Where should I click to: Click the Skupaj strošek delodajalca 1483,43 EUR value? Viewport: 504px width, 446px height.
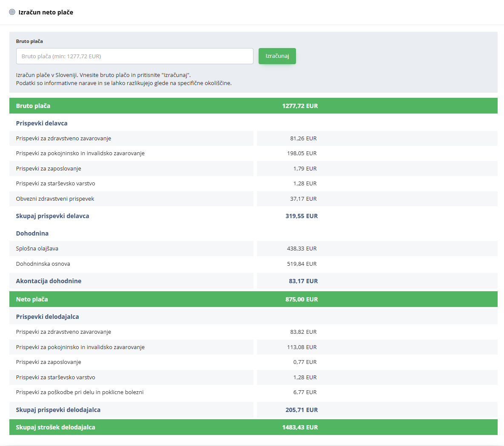coord(300,427)
